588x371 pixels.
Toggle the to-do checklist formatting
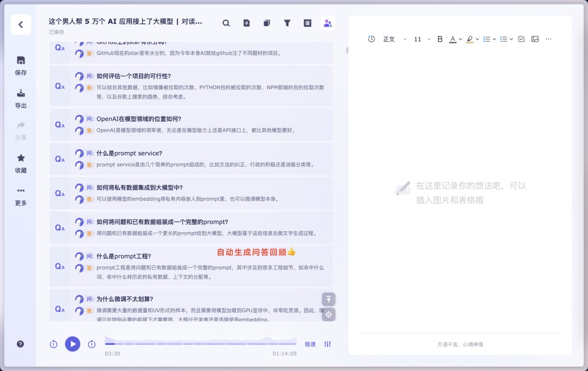point(522,39)
